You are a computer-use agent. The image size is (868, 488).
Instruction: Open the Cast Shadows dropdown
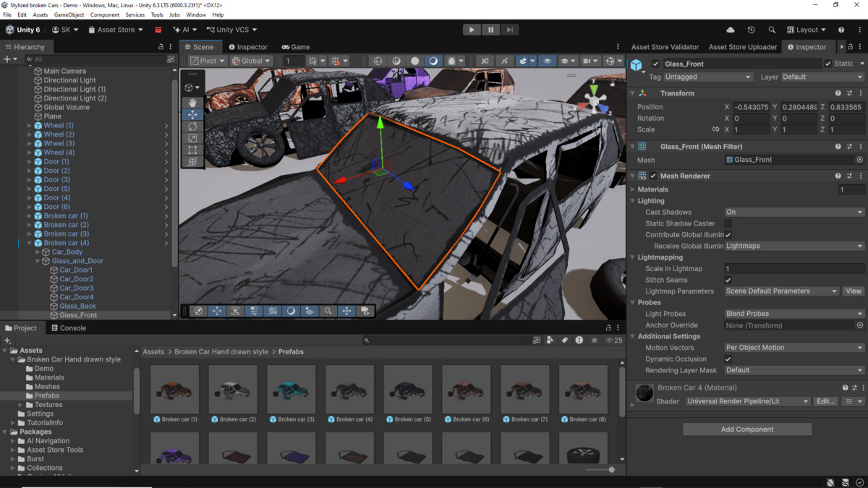(x=794, y=212)
